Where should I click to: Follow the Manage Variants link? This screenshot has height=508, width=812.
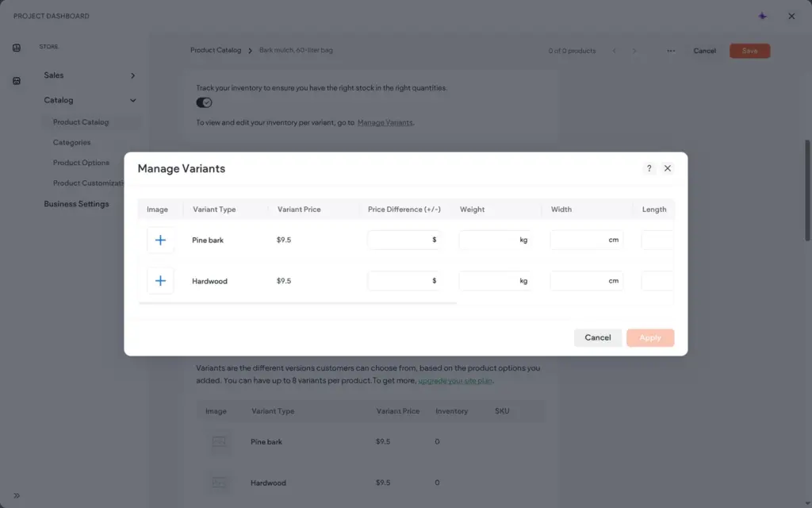pyautogui.click(x=385, y=123)
